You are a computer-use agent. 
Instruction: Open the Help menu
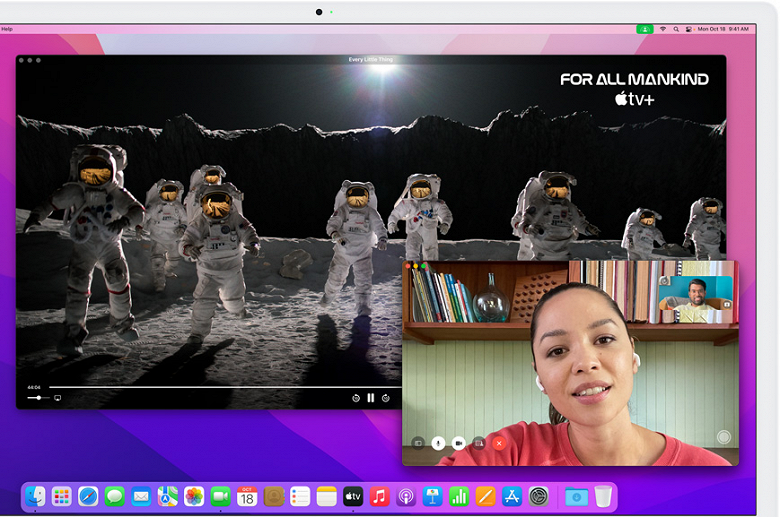7,29
